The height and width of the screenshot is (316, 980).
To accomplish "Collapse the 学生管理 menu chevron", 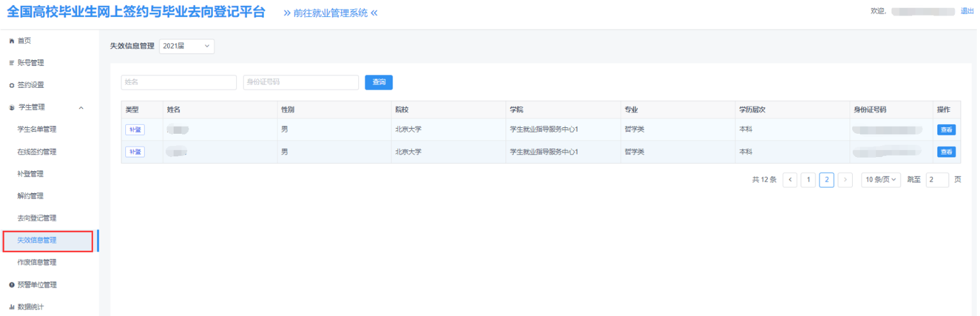I will [x=81, y=107].
